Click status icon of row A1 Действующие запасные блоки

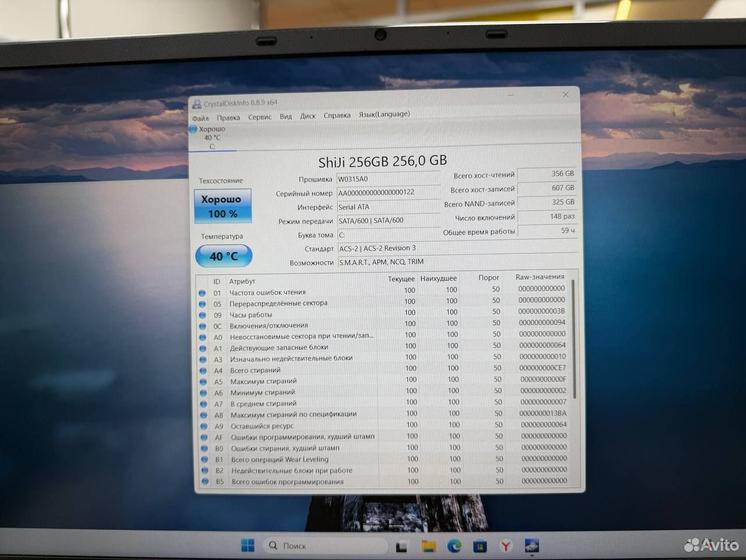203,349
